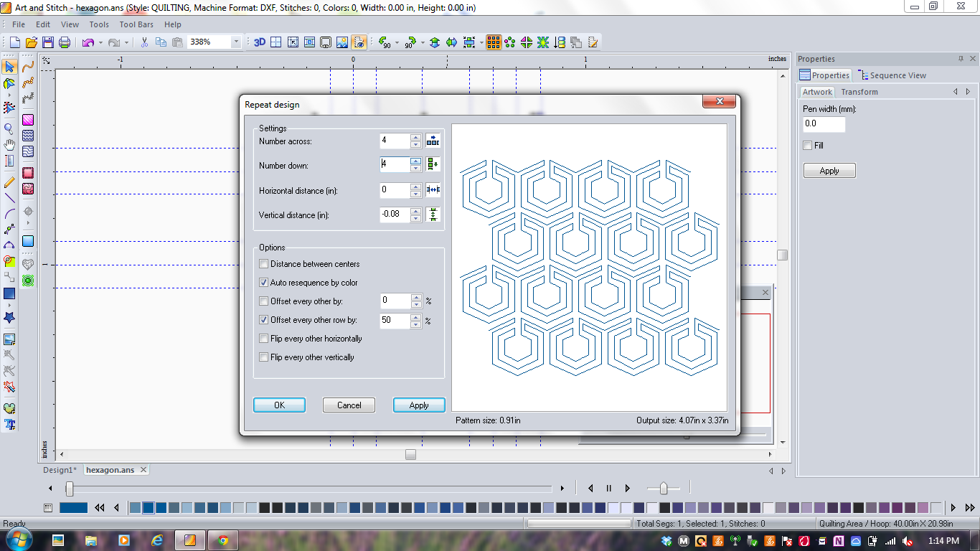The height and width of the screenshot is (551, 980).
Task: Enable Flip every other horizontally
Action: tap(264, 338)
